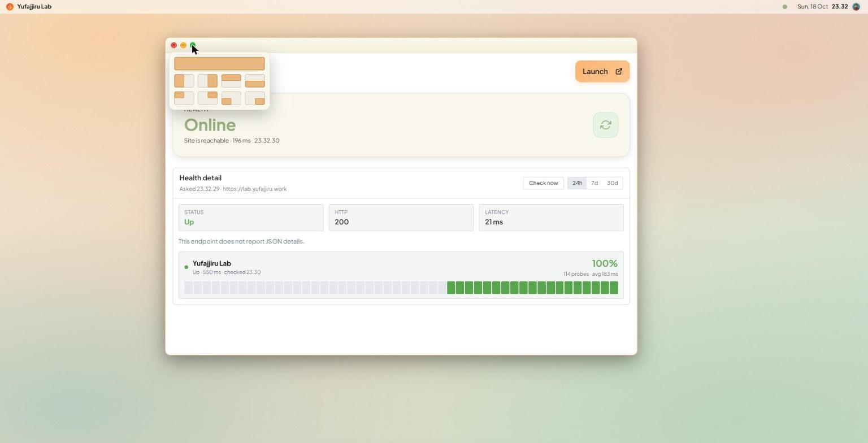Snap window to bottom-right quarter

[x=255, y=98]
